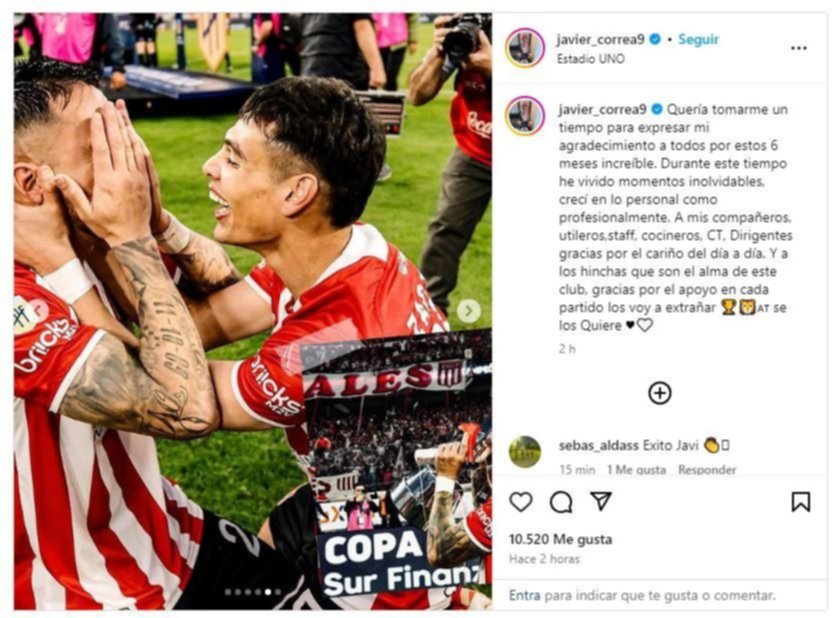The height and width of the screenshot is (618, 832).
Task: Open the Hace 2 horas timestamp
Action: click(x=544, y=559)
